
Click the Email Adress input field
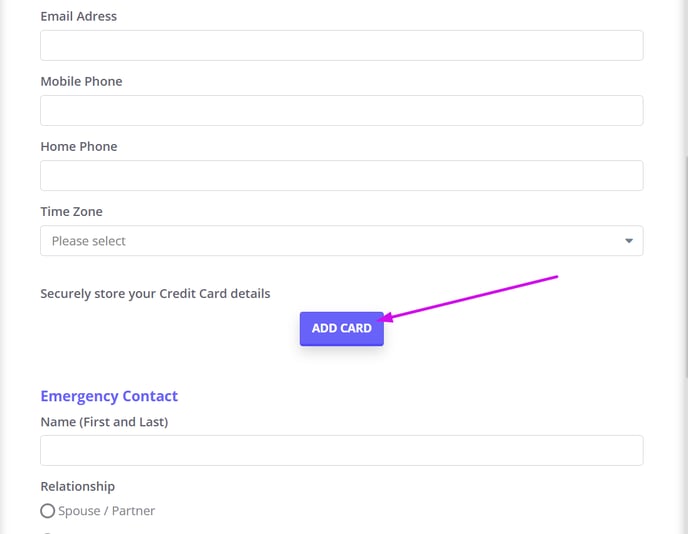[342, 45]
